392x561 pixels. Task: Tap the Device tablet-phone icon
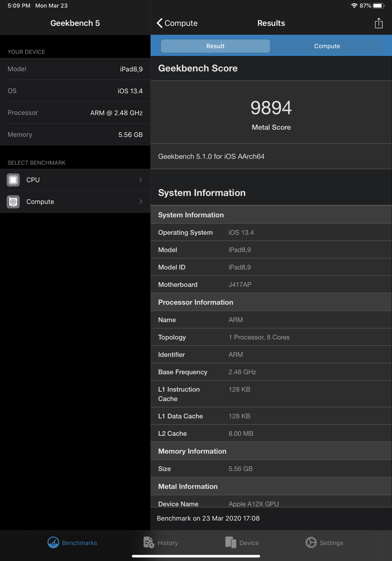[x=231, y=543]
